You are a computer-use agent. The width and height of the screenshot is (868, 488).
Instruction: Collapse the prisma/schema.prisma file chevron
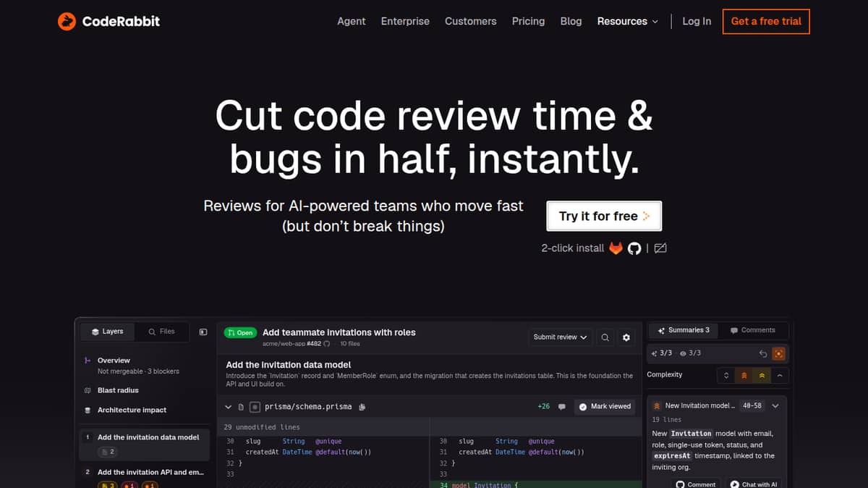coord(228,407)
